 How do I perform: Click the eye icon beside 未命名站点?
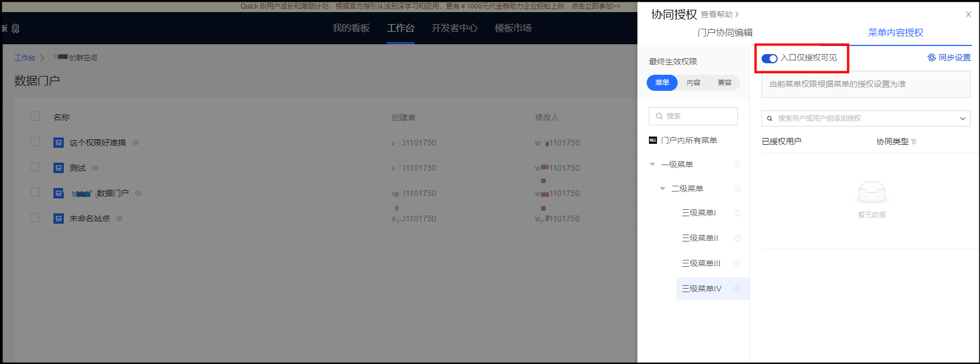120,219
